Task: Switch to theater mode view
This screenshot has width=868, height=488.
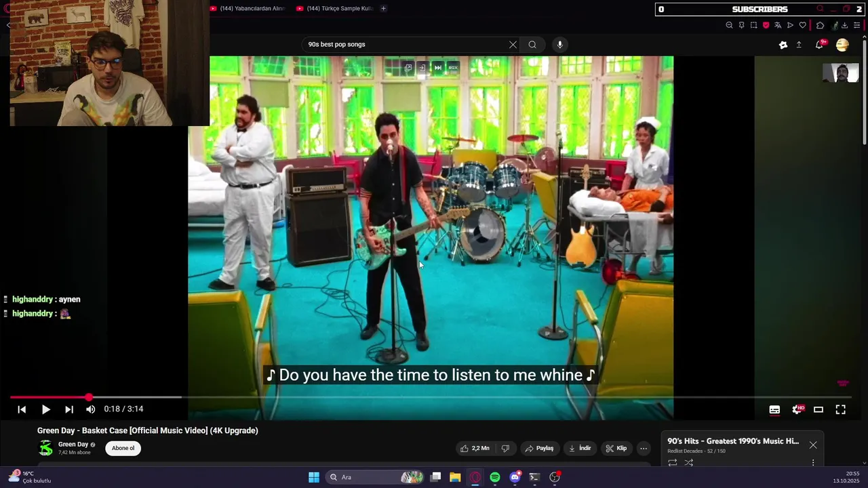Action: click(818, 409)
